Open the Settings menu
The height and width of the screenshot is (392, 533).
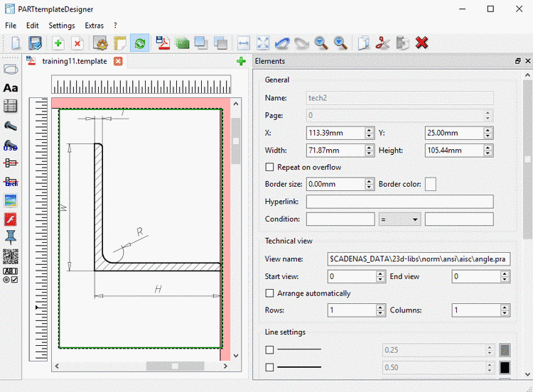tap(61, 26)
